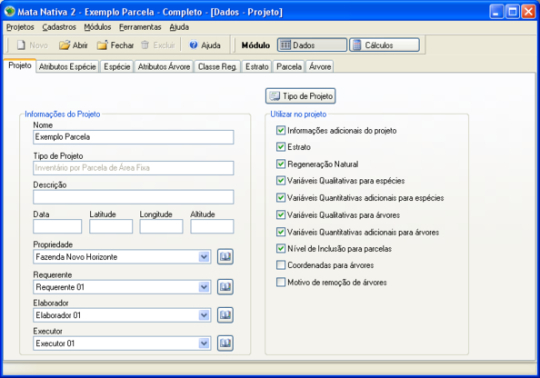Open the book icon beside Executor
540x378 pixels.
(x=225, y=343)
